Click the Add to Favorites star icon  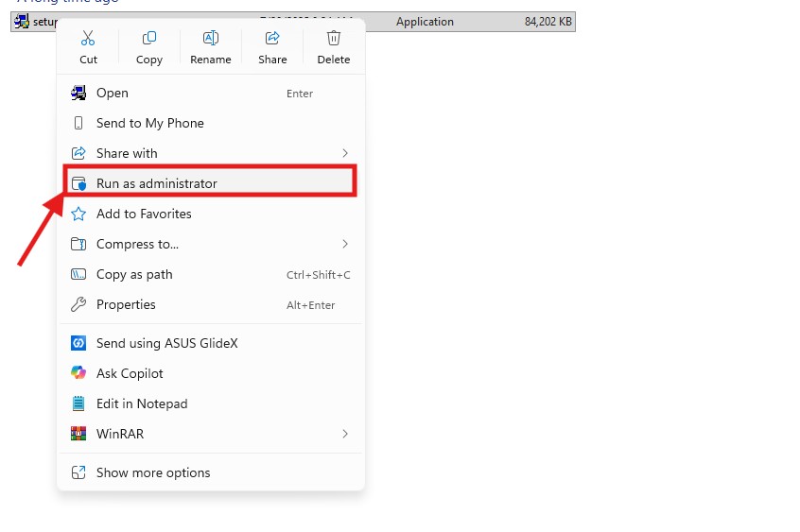tap(78, 214)
